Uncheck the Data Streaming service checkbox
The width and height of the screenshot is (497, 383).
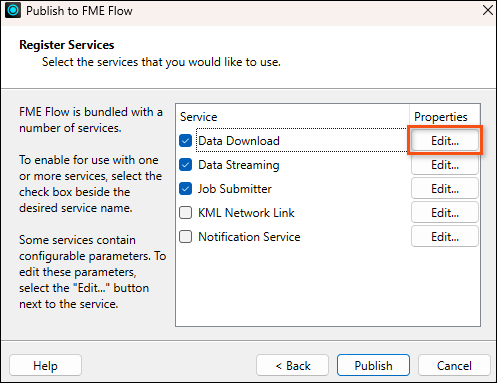point(185,165)
